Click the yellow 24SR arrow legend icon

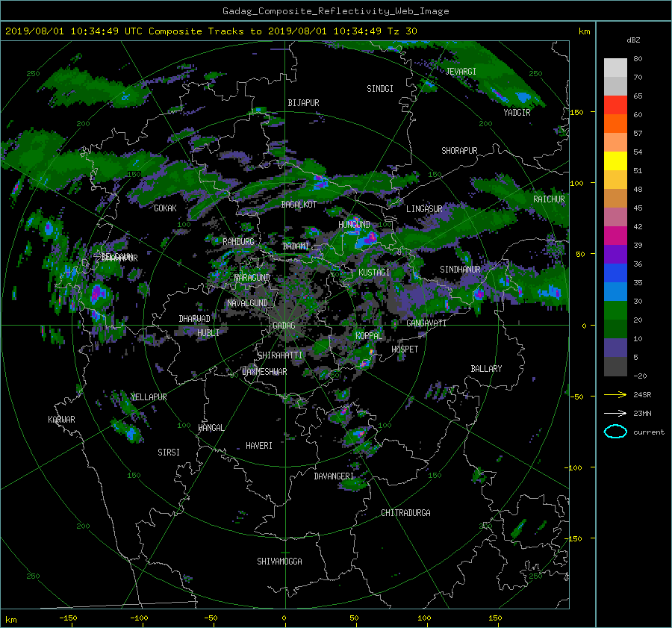pyautogui.click(x=615, y=394)
